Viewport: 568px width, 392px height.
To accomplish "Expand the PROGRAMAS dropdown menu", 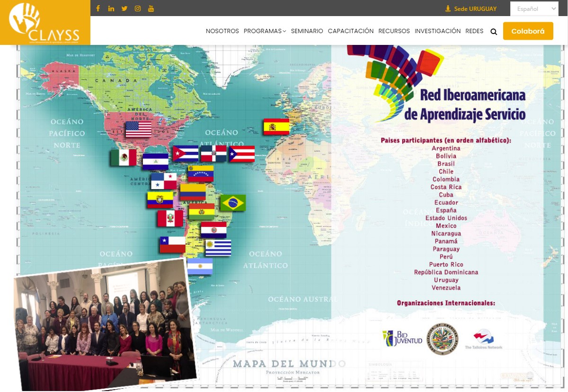I will coord(262,31).
